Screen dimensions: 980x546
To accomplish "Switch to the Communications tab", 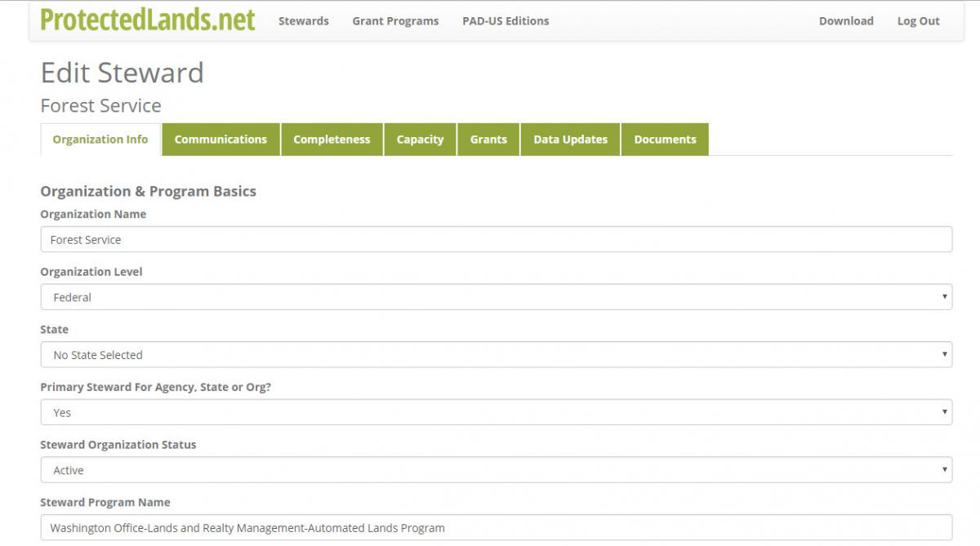I will (220, 140).
